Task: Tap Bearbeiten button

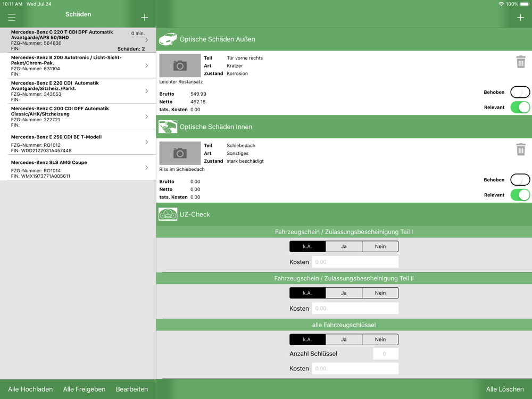Action: point(131,389)
